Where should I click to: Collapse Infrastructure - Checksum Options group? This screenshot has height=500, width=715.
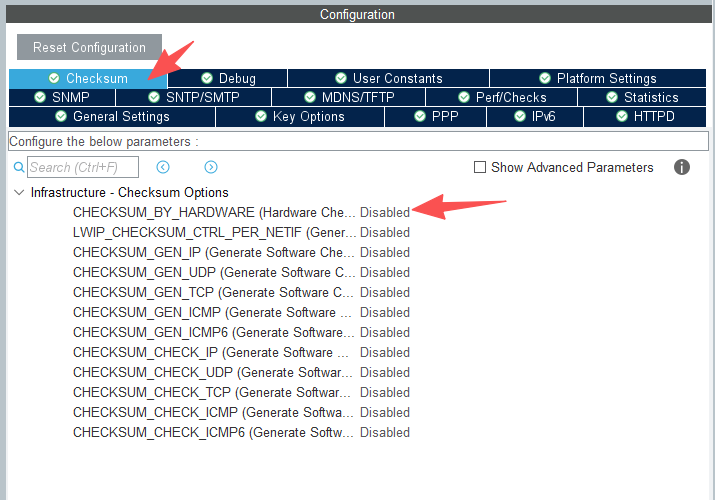click(19, 192)
